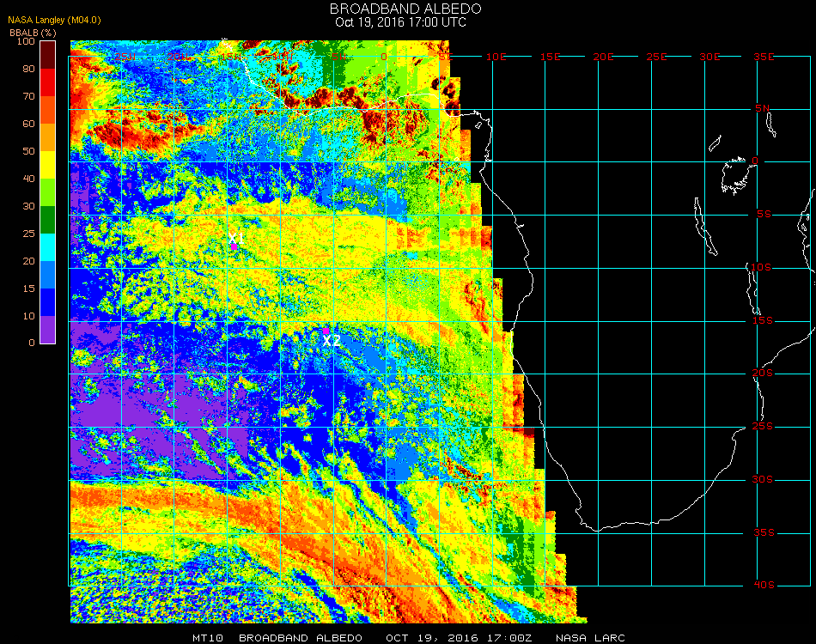Click the '40S' latitude label
Screen dimensions: 816x644
[x=764, y=586]
